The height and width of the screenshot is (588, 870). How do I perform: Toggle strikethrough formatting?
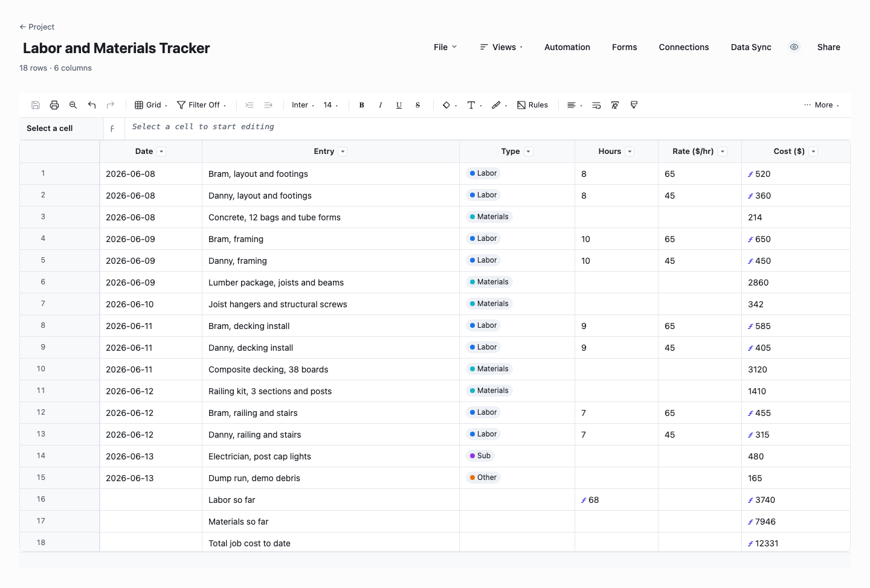coord(417,105)
